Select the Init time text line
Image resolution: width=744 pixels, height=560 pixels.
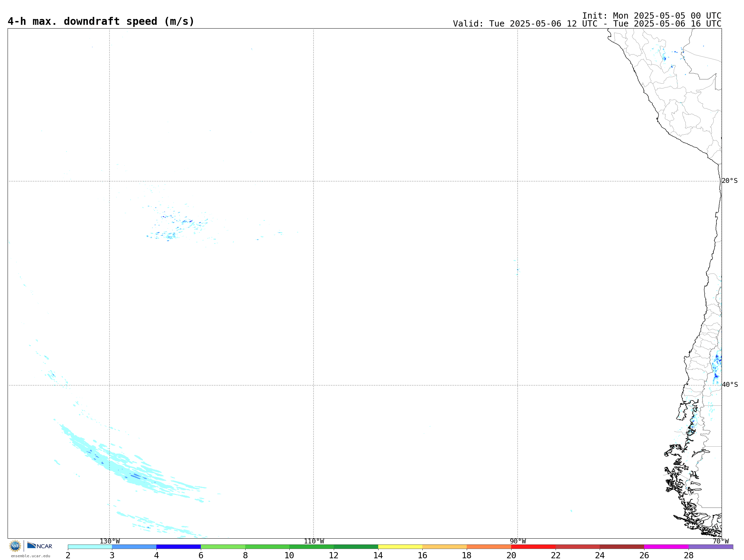(x=652, y=16)
